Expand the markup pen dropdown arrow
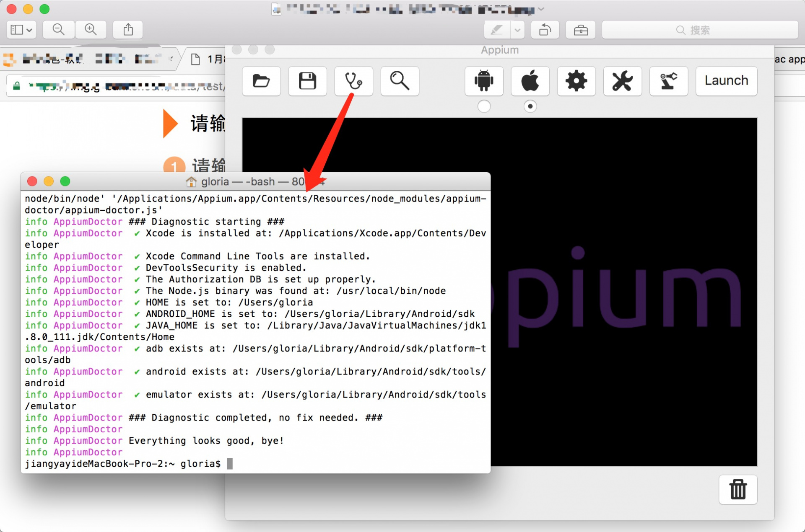The image size is (805, 532). pos(517,30)
